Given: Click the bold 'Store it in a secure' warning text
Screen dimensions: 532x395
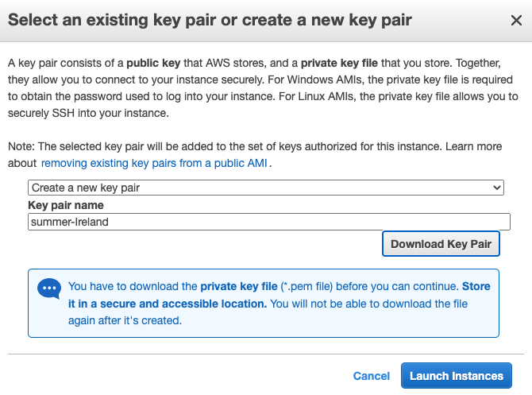Looking at the screenshot, I should point(279,295).
